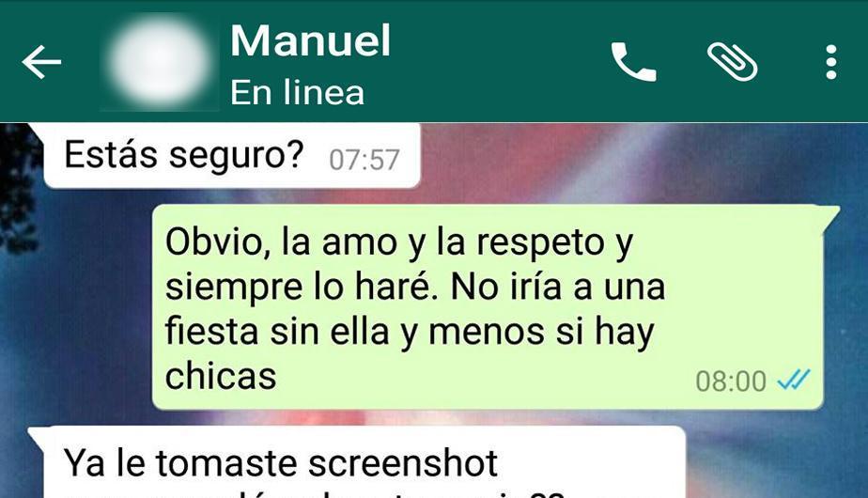Viewport: 868px width, 498px height.
Task: Tap the green header bar empty area
Action: [x=498, y=61]
